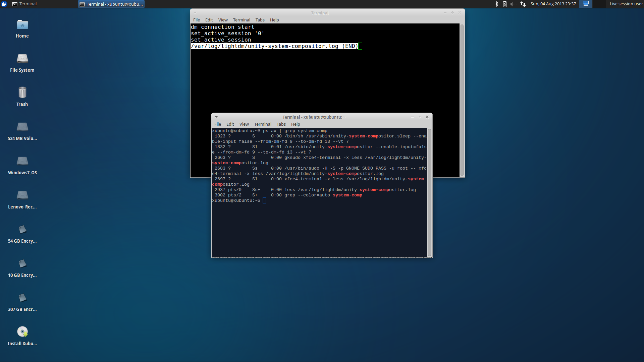Switch to Terminal - xubuntu@xubu... taskbar button
Image resolution: width=644 pixels, height=362 pixels.
coord(111,4)
